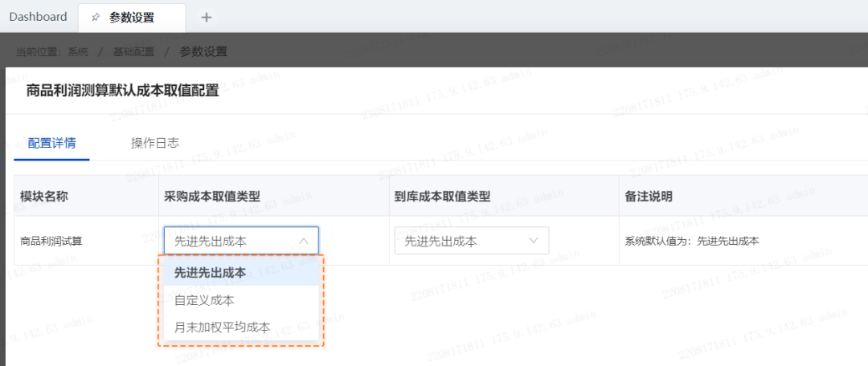Screen dimensions: 868x366
Task: Open the 操作日志 tab
Action: click(154, 143)
